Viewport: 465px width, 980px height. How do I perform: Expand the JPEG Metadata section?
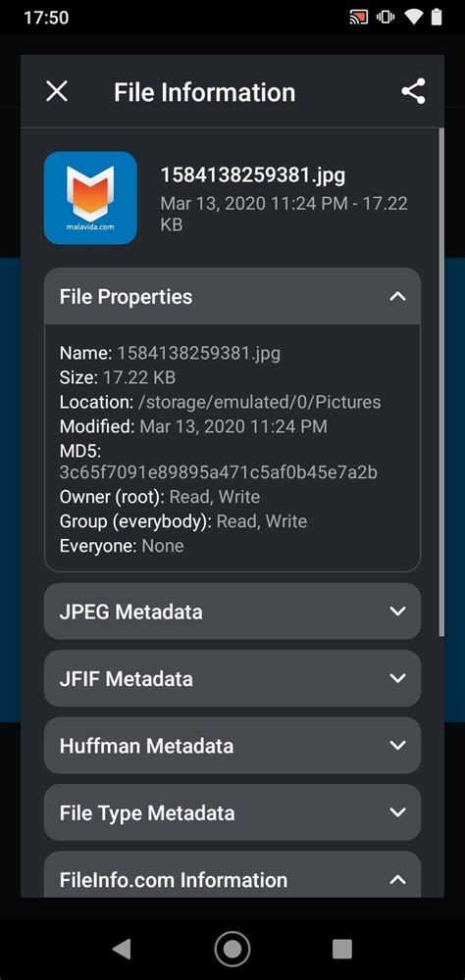pyautogui.click(x=232, y=612)
